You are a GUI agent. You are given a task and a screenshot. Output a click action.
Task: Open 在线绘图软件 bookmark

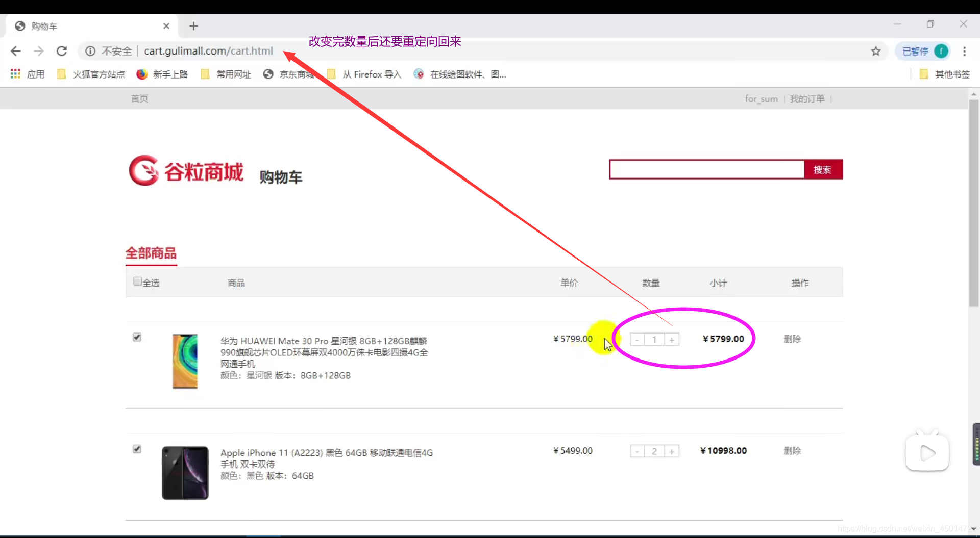pyautogui.click(x=460, y=74)
